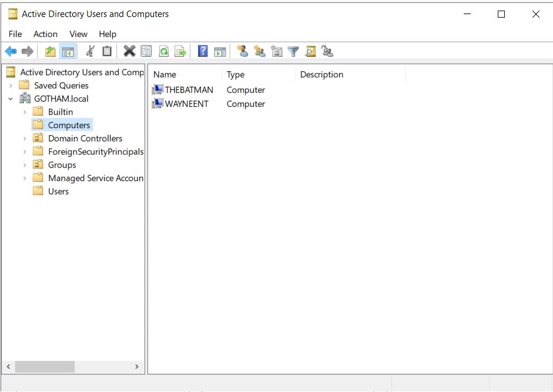
Task: Open the View menu
Action: (x=78, y=34)
